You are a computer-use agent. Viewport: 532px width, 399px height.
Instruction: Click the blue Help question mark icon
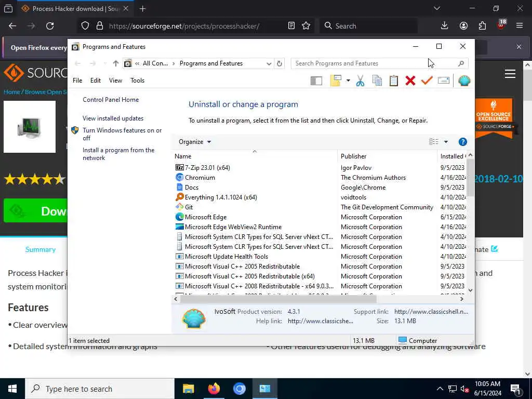tap(462, 142)
